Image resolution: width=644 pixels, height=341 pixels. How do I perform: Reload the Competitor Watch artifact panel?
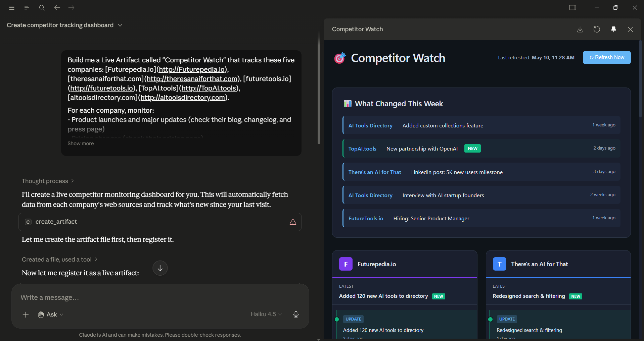tap(597, 30)
